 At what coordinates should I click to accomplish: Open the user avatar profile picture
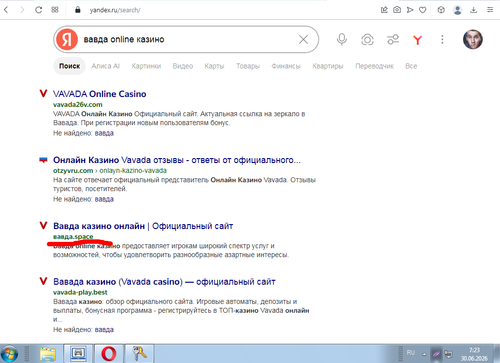click(473, 39)
